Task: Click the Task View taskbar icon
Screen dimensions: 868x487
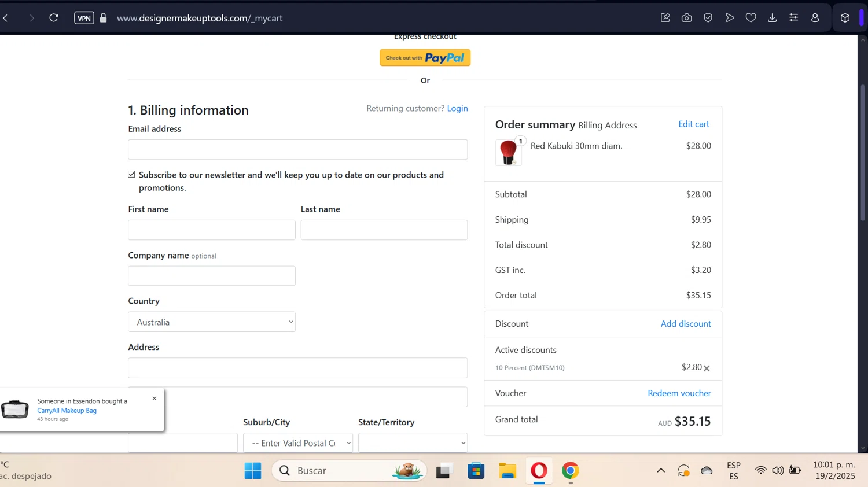Action: coord(443,471)
